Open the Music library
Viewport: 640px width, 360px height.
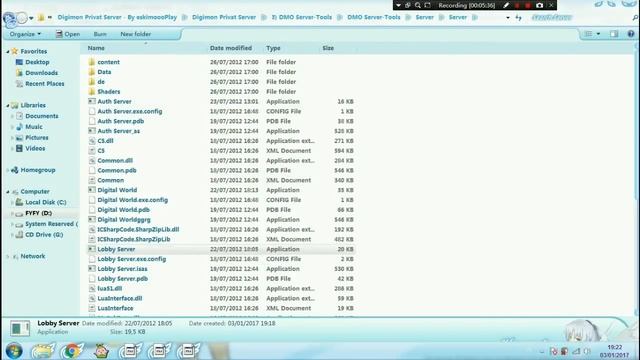33,127
